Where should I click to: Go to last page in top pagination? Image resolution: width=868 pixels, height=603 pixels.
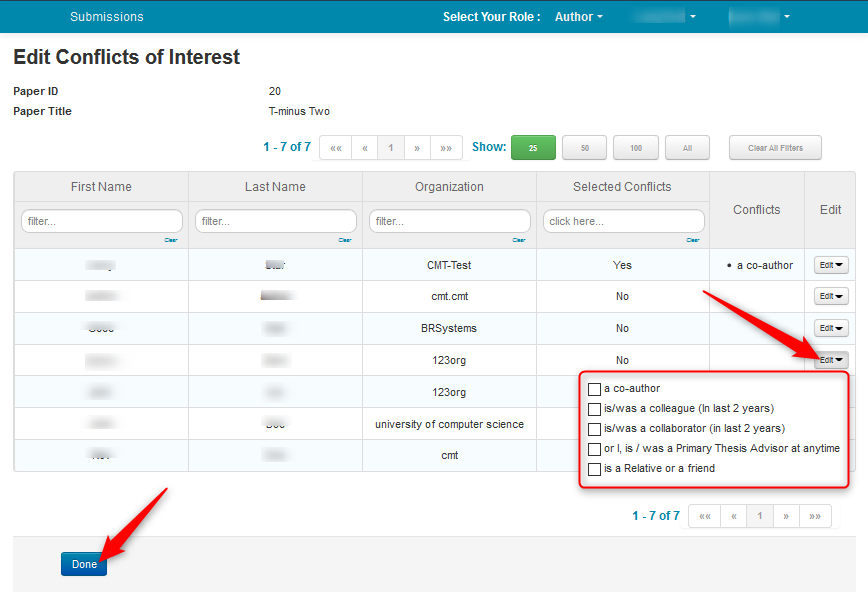(446, 148)
